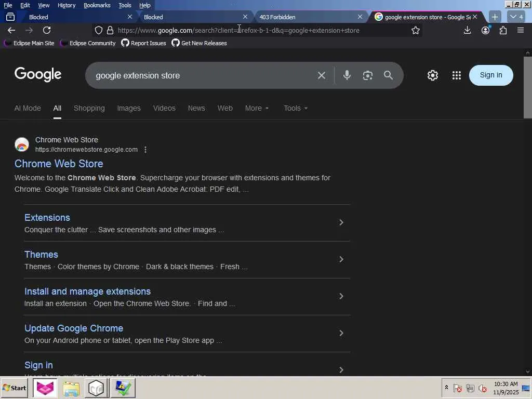The height and width of the screenshot is (399, 532).
Task: Reload the current page
Action: [x=47, y=30]
